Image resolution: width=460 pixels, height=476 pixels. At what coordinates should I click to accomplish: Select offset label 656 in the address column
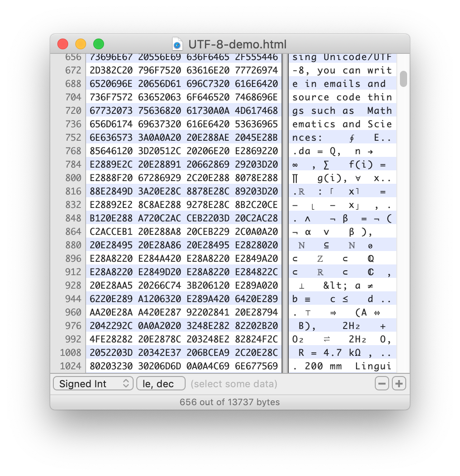(x=74, y=57)
